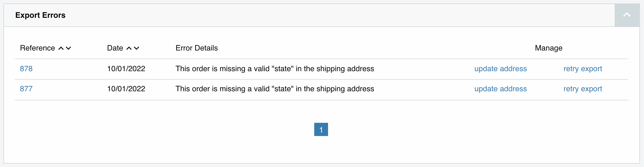
Task: Open order reference 878
Action: coord(26,69)
